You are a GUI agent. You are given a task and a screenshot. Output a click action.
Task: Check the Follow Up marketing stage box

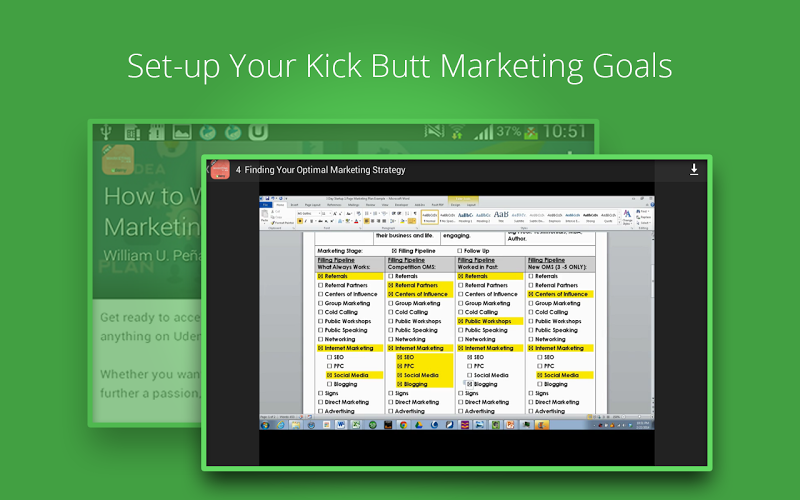(x=460, y=251)
